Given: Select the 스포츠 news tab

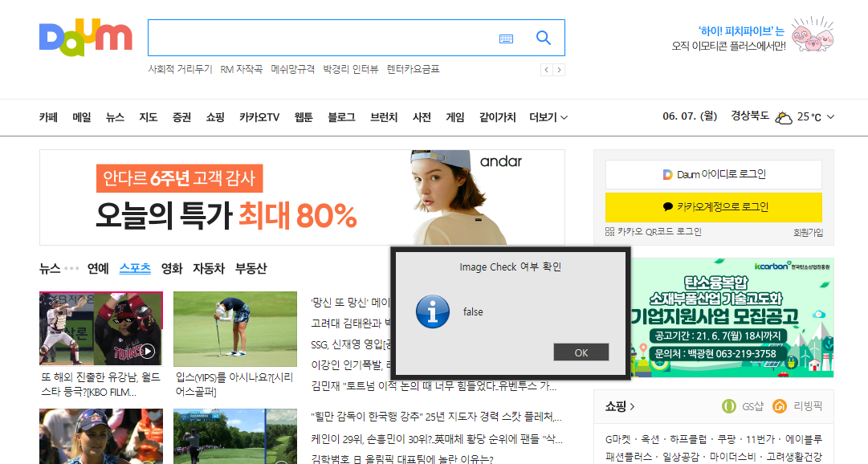Looking at the screenshot, I should click(135, 269).
